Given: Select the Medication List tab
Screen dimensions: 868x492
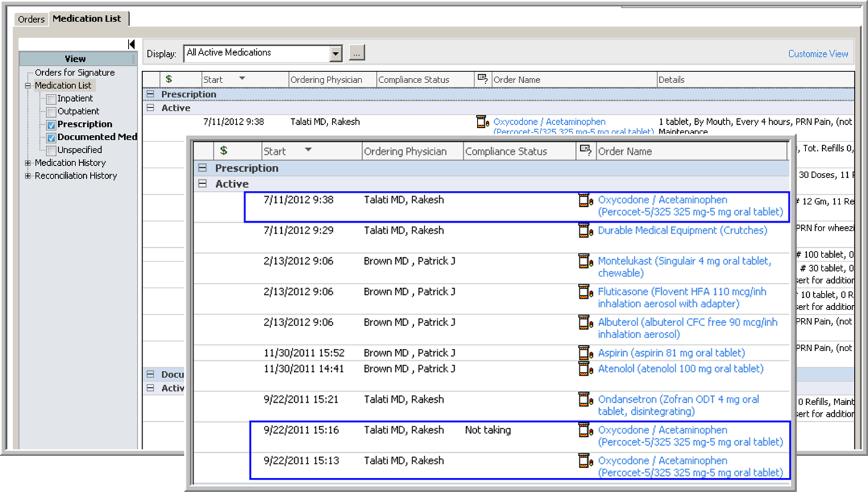Looking at the screenshot, I should point(89,18).
